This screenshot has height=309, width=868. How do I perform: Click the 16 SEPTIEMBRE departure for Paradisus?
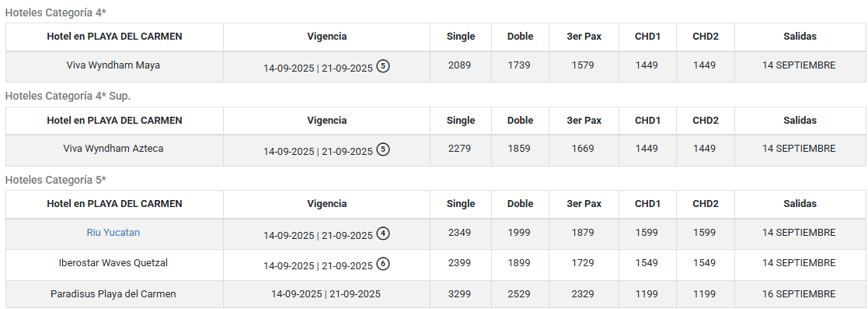point(799,293)
